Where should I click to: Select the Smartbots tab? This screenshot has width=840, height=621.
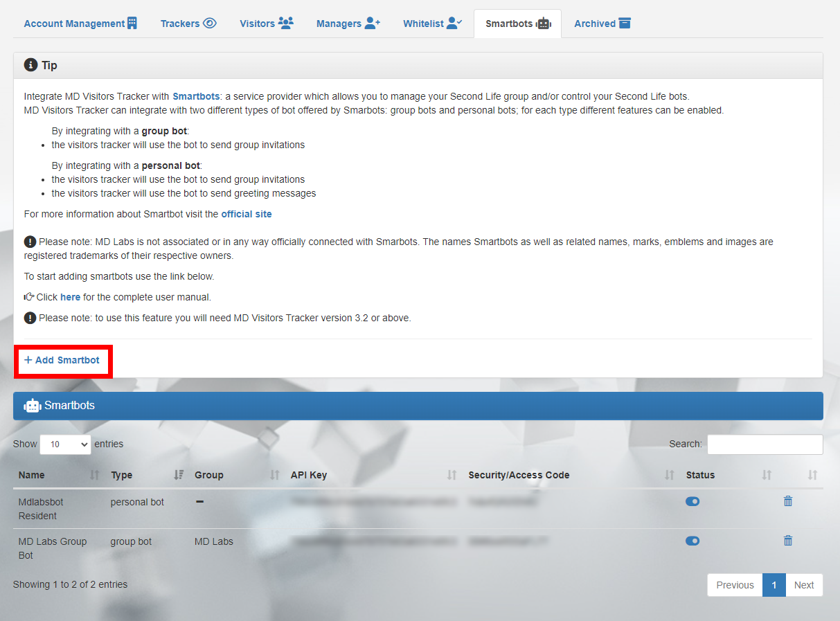coord(517,24)
